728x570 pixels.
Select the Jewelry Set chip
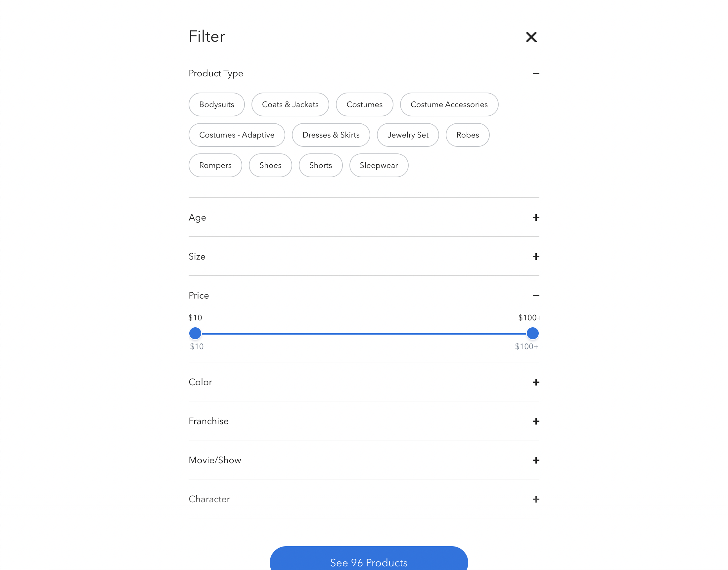(407, 135)
